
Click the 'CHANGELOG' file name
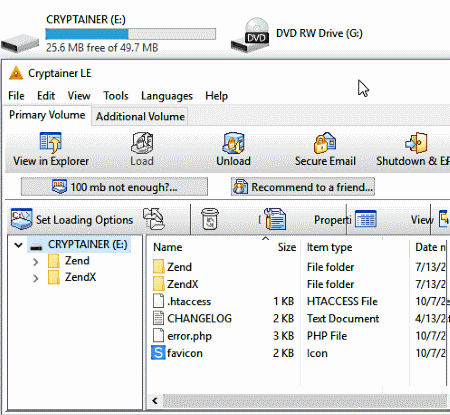[x=199, y=318]
